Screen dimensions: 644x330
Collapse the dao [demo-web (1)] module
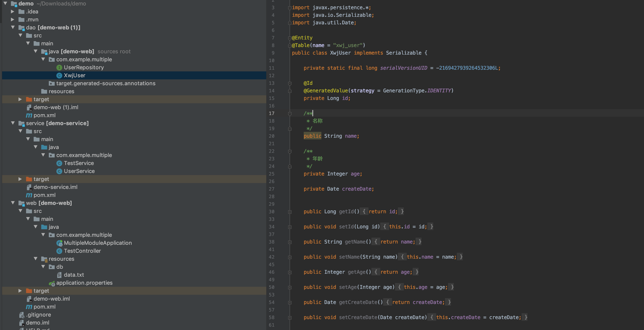point(13,27)
